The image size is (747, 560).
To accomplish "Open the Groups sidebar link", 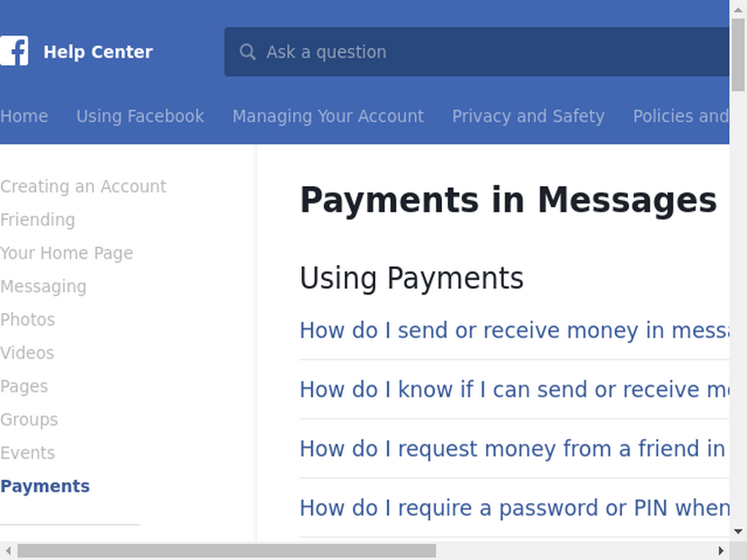I will click(x=28, y=419).
